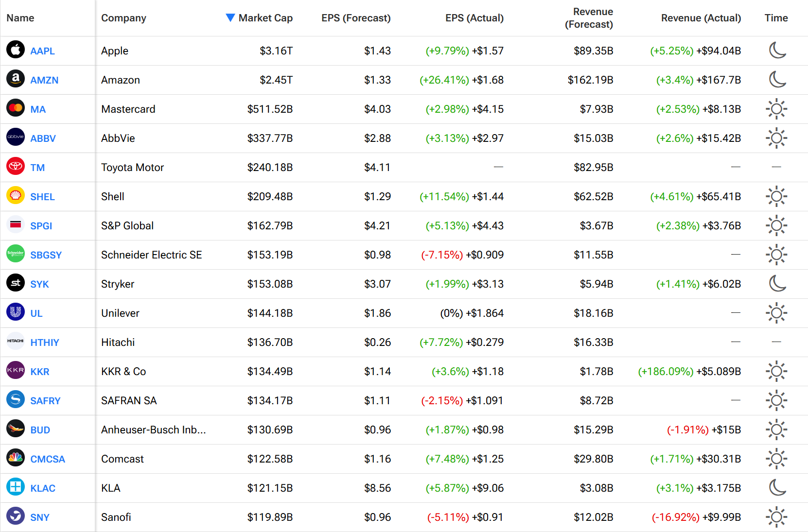Click the after-market moon icon for Apple
The width and height of the screenshot is (808, 532).
point(777,50)
